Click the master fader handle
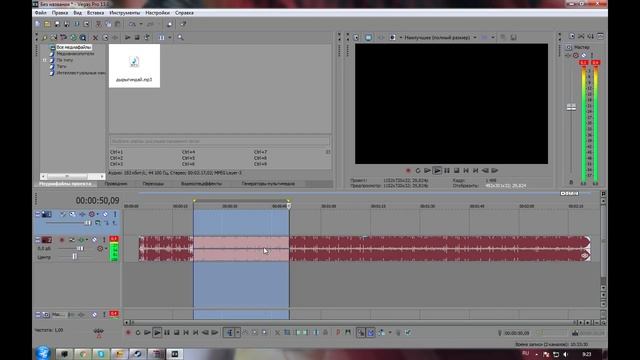Image resolution: width=640 pixels, height=360 pixels. click(571, 107)
